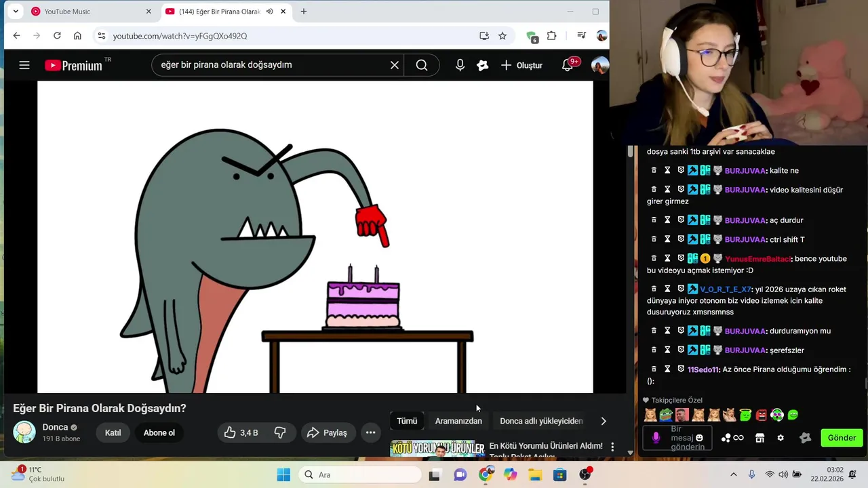Viewport: 868px width, 488px height.
Task: Open a new Chrome tab
Action: [x=304, y=12]
